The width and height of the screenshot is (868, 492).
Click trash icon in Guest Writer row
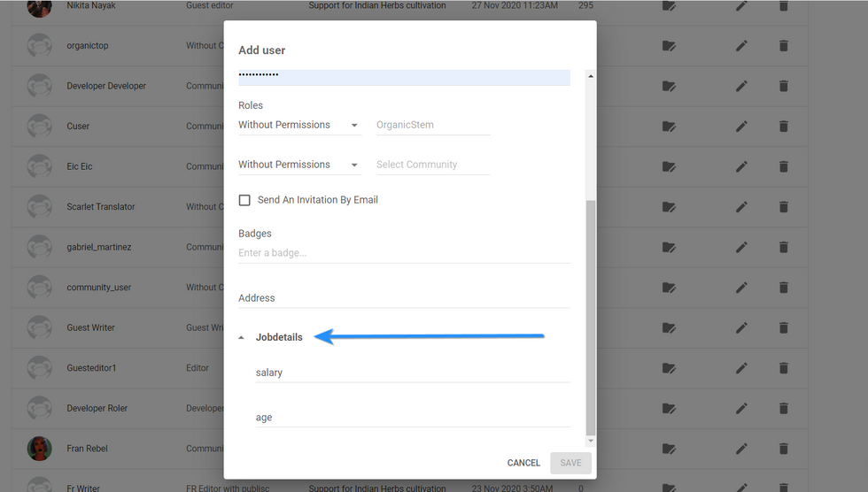[x=783, y=328]
